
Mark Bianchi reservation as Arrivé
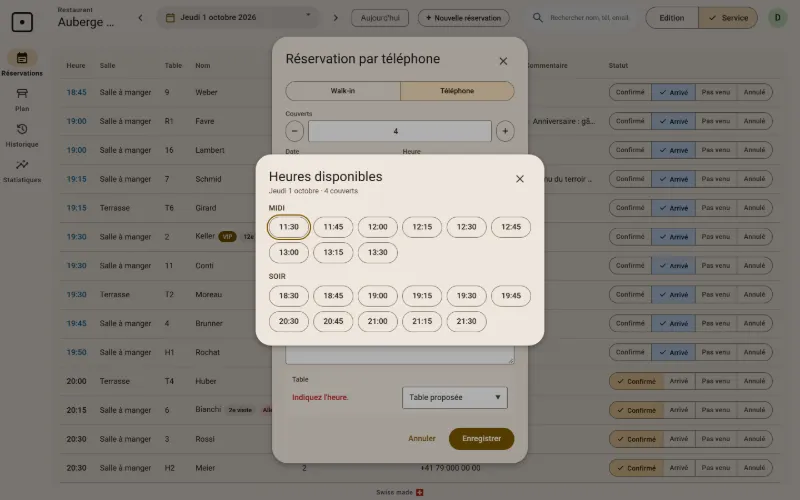(x=679, y=410)
